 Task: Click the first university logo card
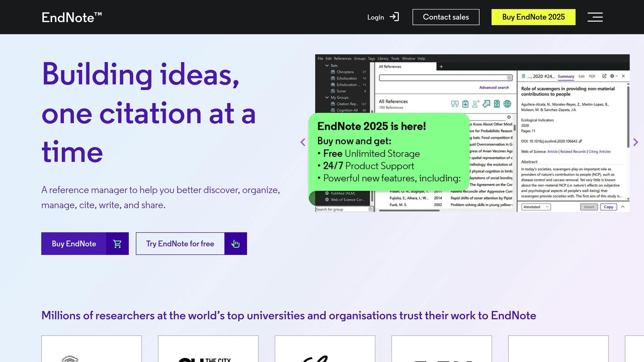(92, 349)
